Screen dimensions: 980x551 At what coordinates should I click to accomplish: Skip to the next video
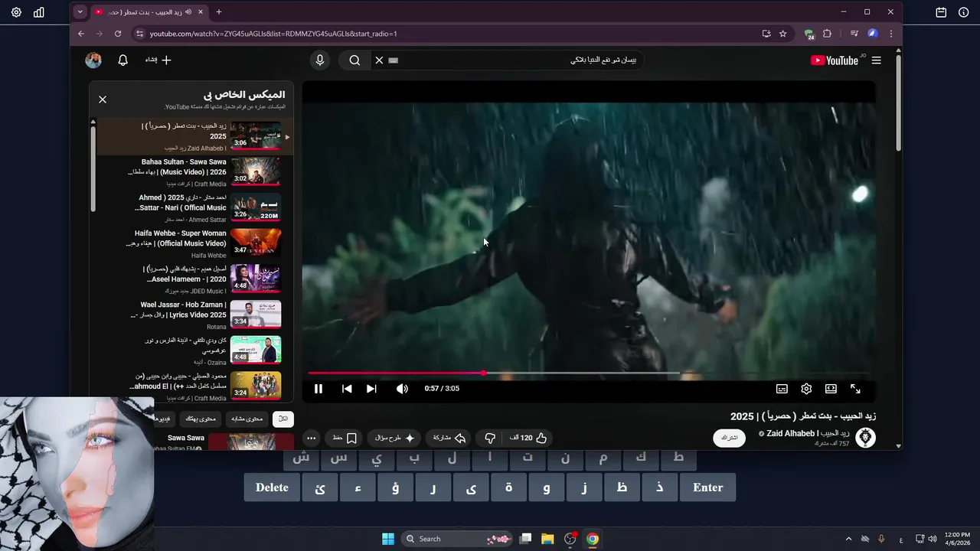[371, 389]
